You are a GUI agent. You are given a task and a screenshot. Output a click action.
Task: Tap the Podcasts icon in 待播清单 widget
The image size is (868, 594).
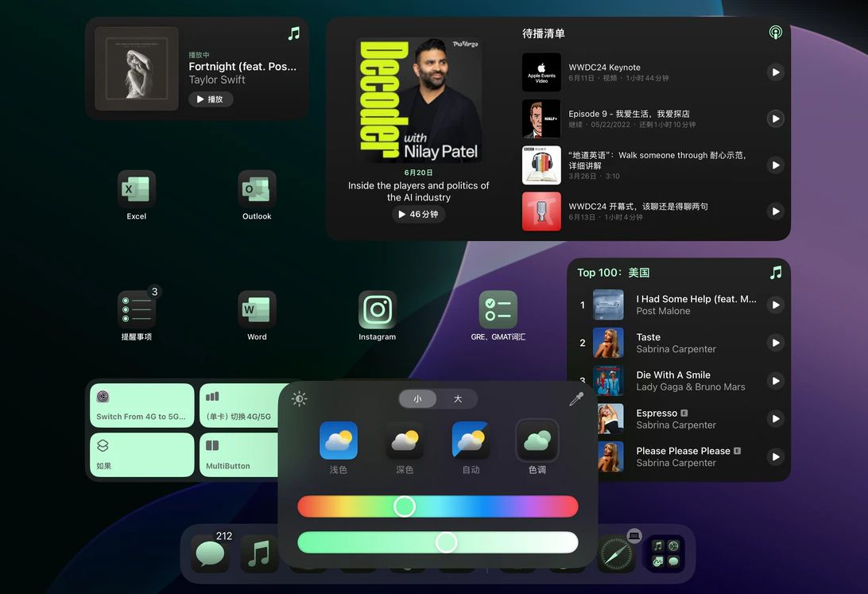[x=776, y=33]
